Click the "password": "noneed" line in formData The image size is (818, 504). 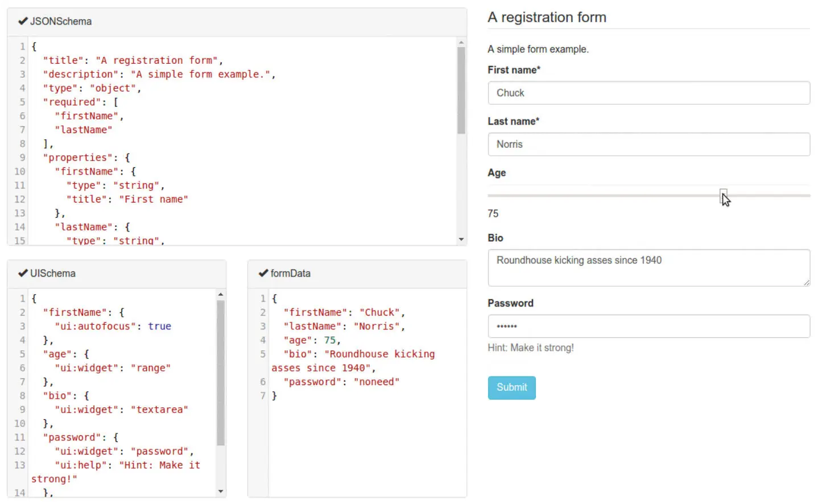(x=341, y=382)
